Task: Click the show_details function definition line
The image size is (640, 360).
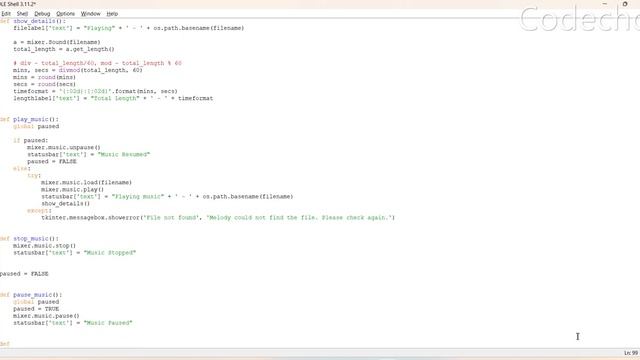Action: point(33,21)
